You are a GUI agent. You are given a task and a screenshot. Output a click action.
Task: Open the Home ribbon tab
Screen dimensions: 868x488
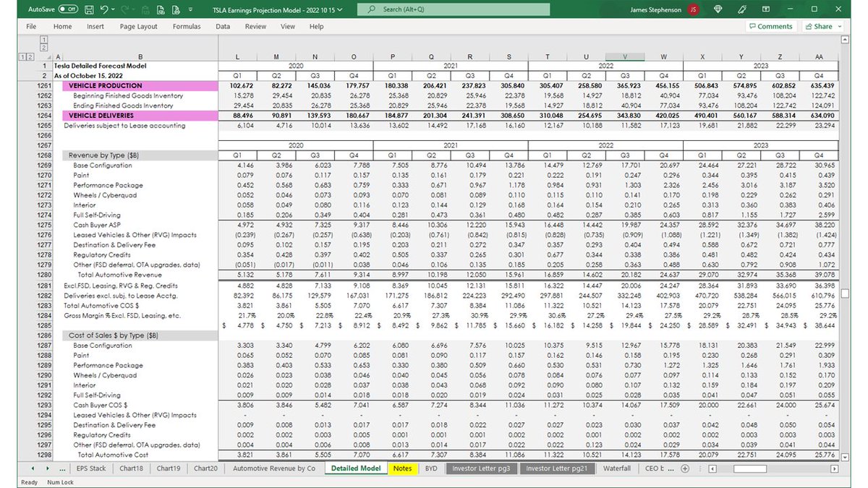[x=62, y=27]
